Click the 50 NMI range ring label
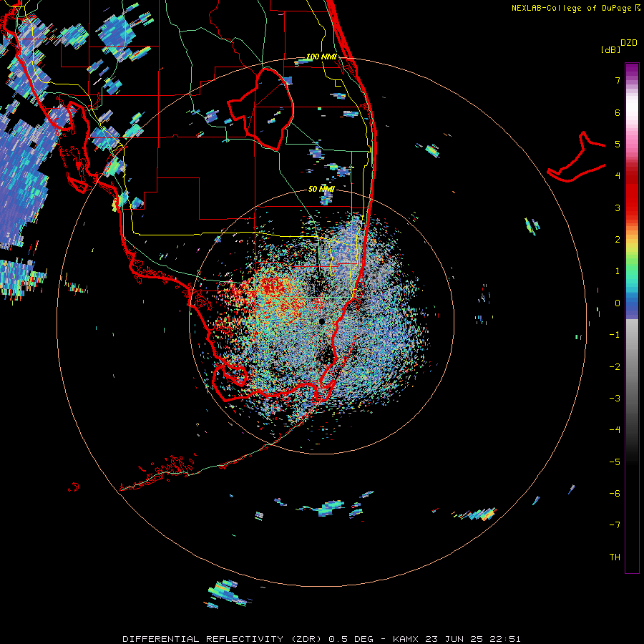This screenshot has width=644, height=644. pyautogui.click(x=321, y=189)
